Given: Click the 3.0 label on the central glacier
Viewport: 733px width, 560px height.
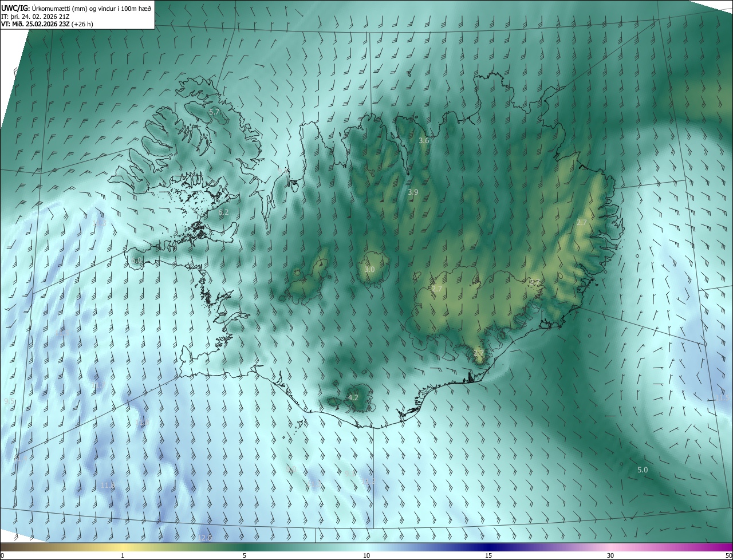Looking at the screenshot, I should 369,269.
